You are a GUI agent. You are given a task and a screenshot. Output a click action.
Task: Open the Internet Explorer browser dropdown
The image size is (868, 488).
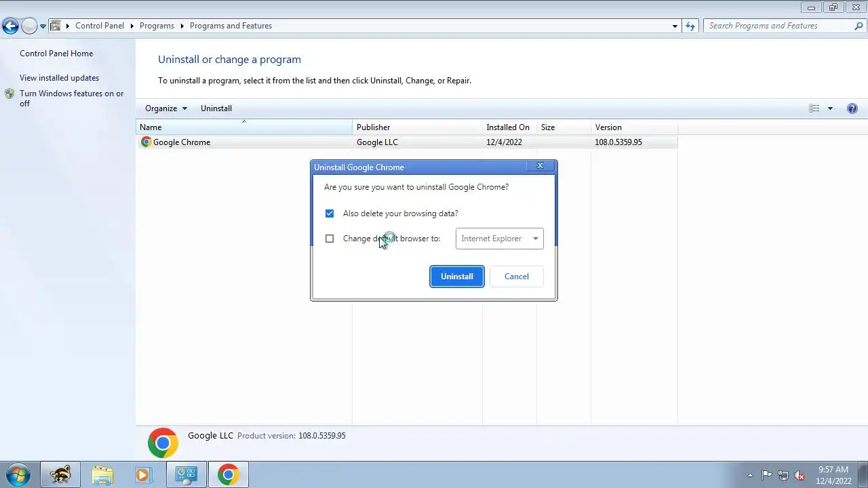pos(499,239)
